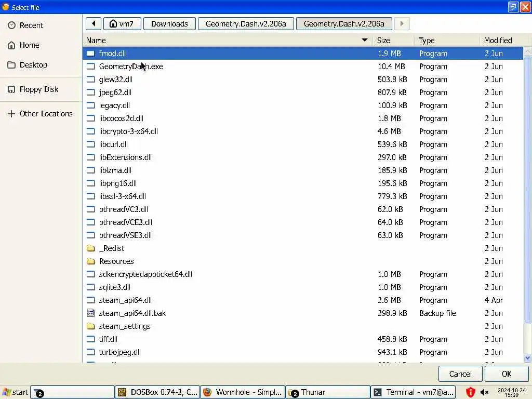Click the first Geometry.Dash.v2.206a path button
This screenshot has width=532, height=399.
tap(246, 24)
